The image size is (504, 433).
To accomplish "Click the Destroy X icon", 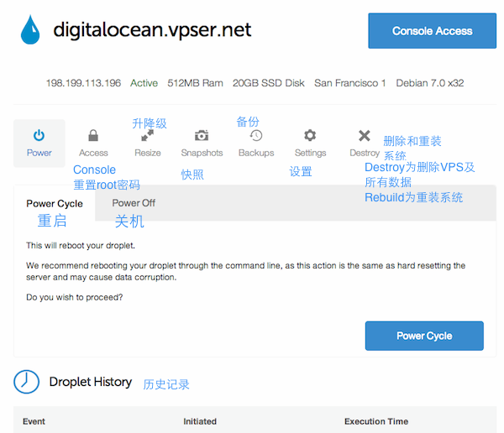I will 365,136.
